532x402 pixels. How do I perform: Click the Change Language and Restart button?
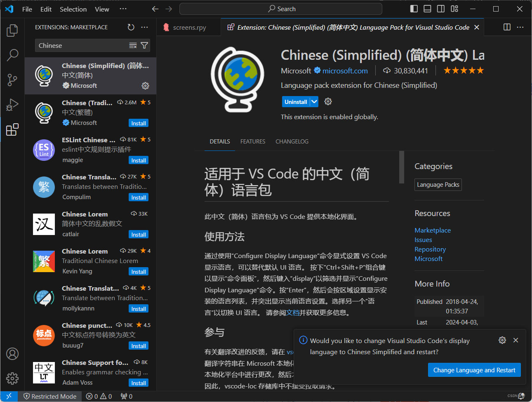point(474,370)
